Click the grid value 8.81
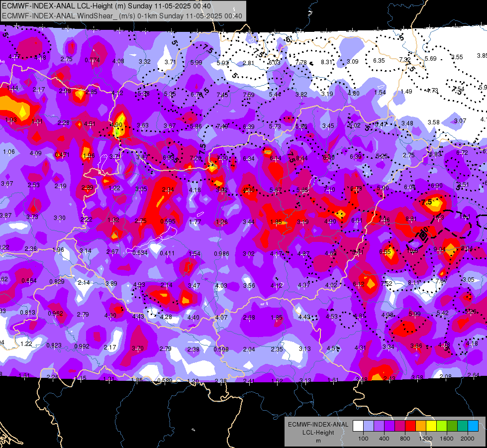Viewport: 487px width, 448px height. pos(411,219)
